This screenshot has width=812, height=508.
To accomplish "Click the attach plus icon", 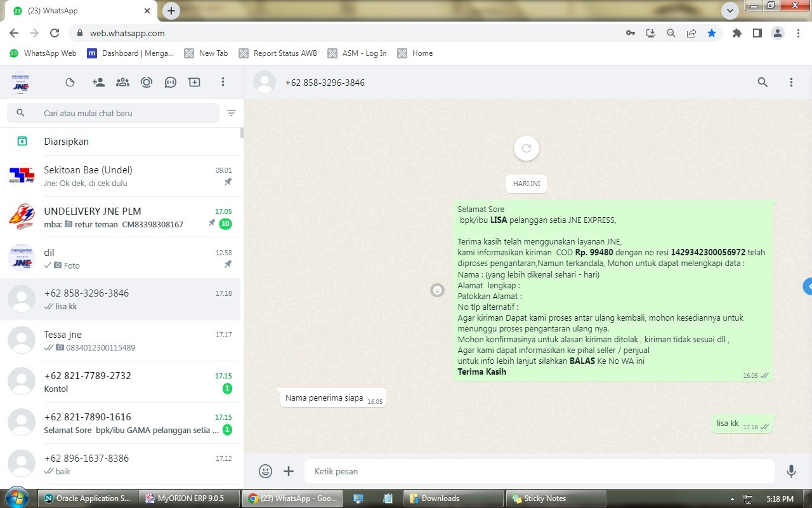I will pos(289,471).
